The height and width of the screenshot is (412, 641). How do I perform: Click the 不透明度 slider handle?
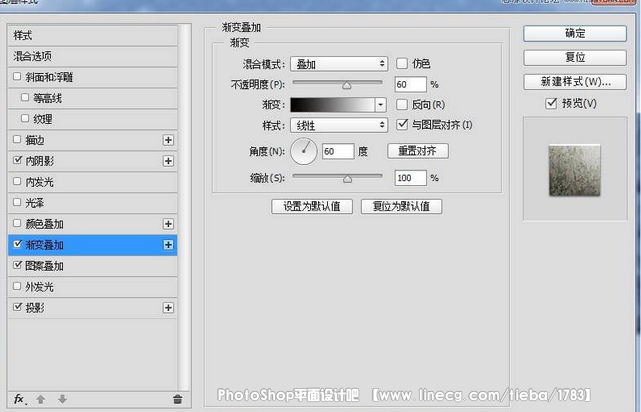[x=347, y=85]
